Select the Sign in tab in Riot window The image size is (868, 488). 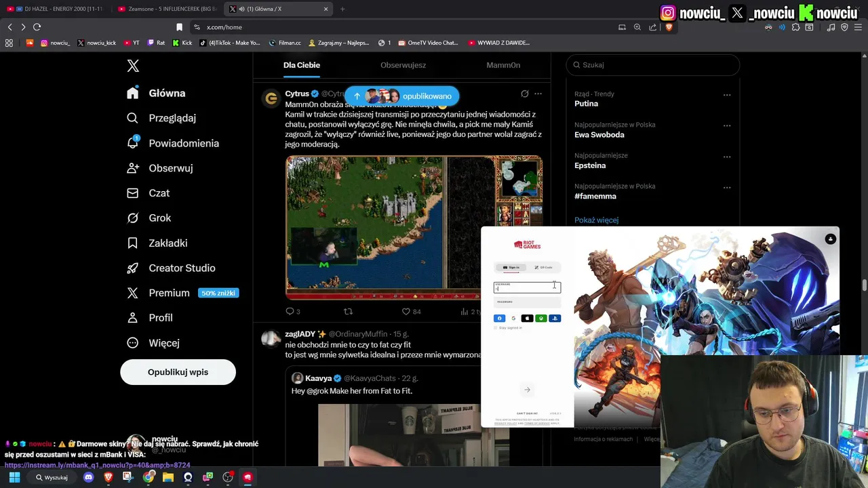511,267
